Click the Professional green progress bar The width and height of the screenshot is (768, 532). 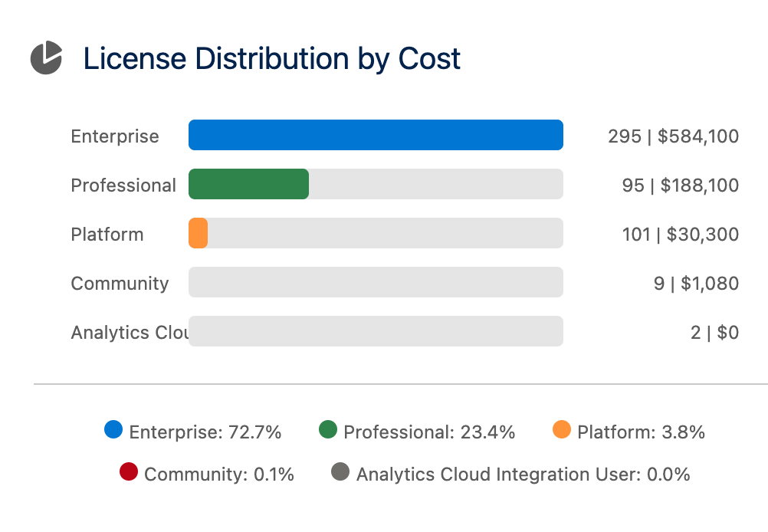tap(248, 183)
